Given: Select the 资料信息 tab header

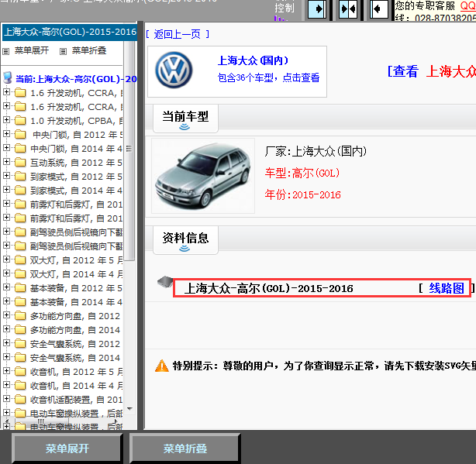Looking at the screenshot, I should coord(185,240).
